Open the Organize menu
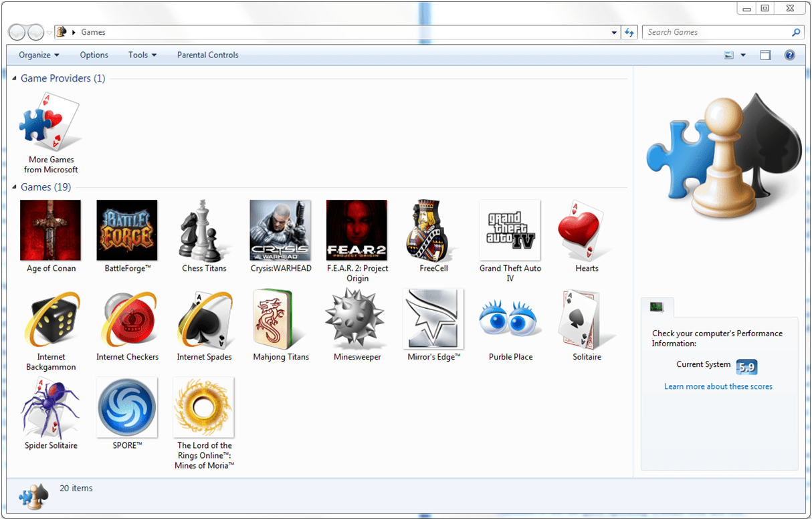Screen dimensions: 812x520 38,55
